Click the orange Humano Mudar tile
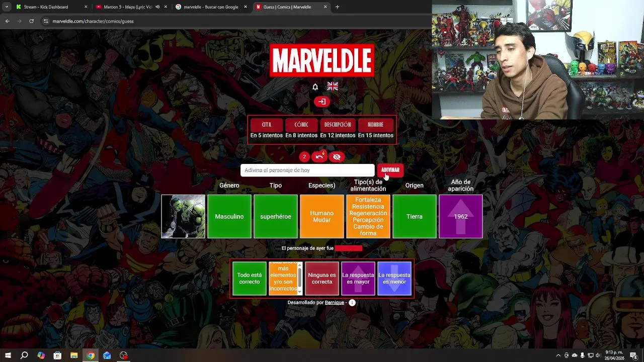644x362 pixels. (x=322, y=216)
